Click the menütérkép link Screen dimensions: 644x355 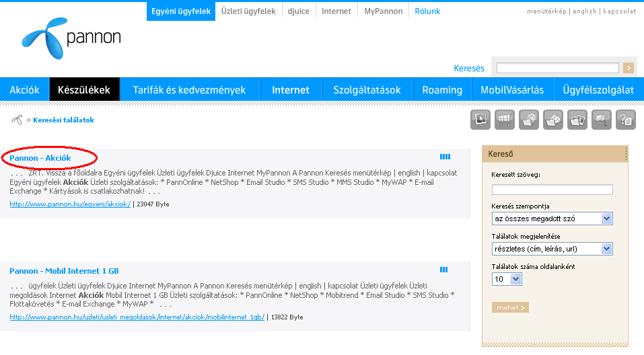[546, 11]
